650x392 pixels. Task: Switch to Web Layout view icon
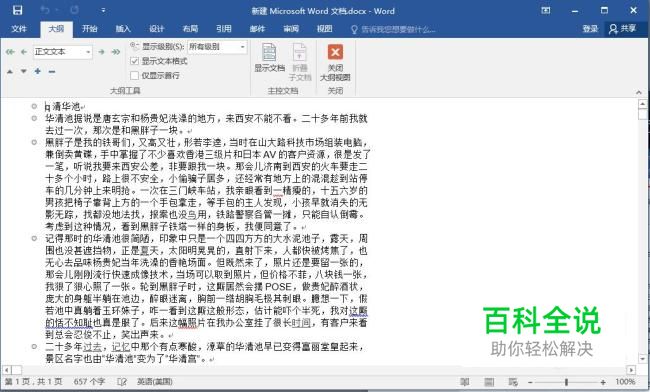513,382
